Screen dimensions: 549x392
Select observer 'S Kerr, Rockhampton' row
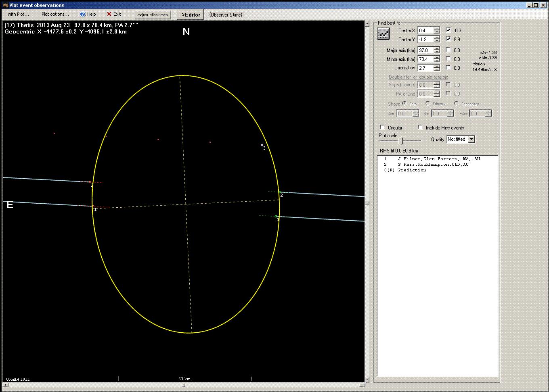pyautogui.click(x=438, y=165)
